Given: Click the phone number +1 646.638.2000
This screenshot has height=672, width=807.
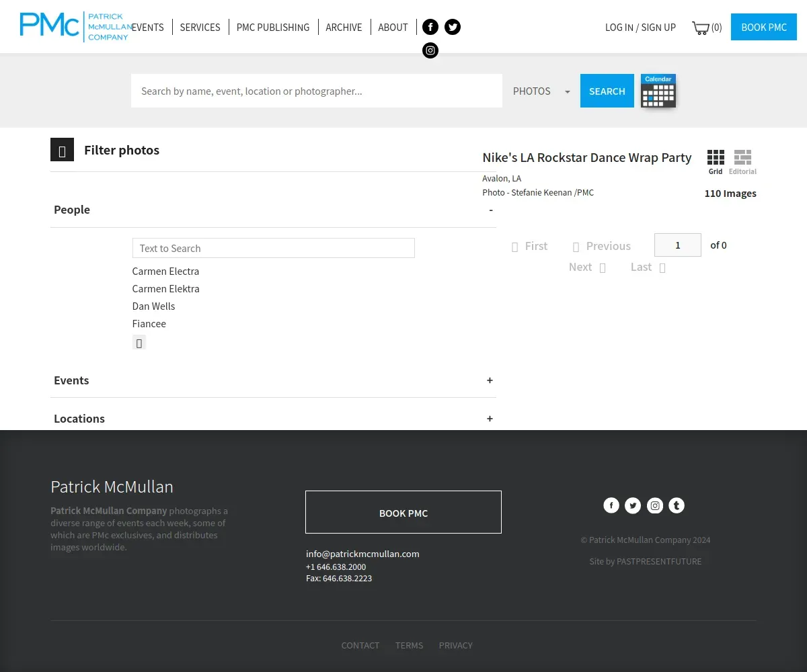Looking at the screenshot, I should tap(336, 566).
